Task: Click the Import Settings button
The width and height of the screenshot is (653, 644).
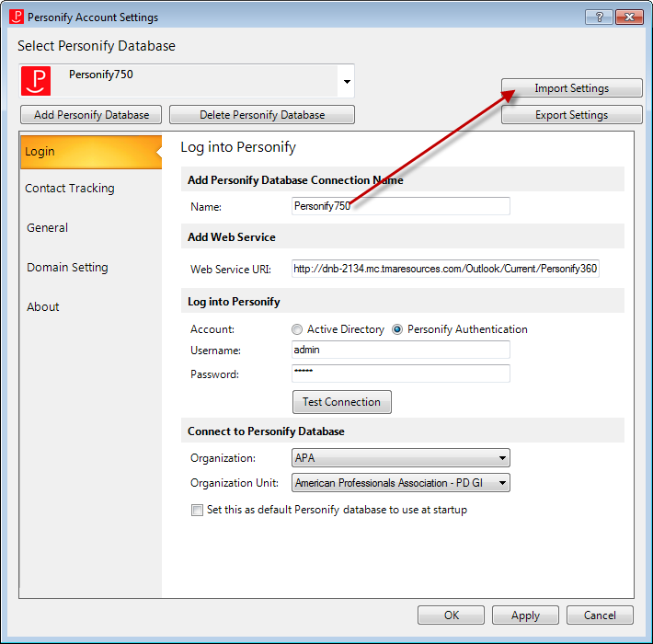Action: pyautogui.click(x=572, y=88)
